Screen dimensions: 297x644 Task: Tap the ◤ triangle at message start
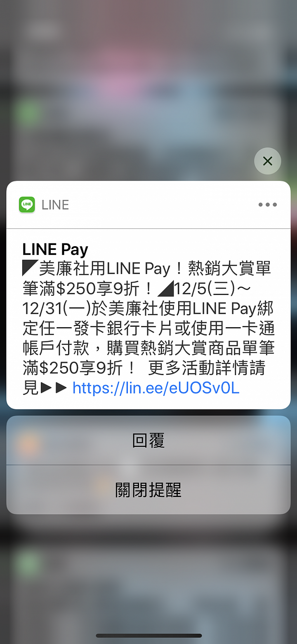[x=30, y=269]
